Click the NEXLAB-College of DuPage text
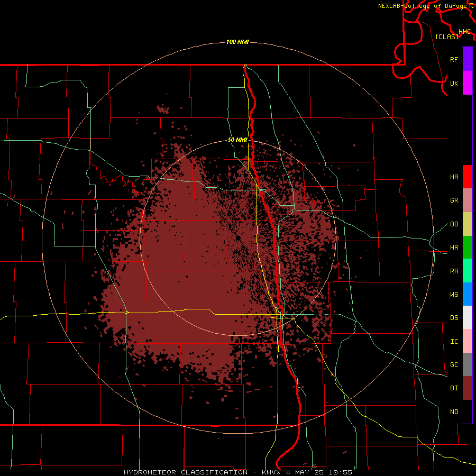Screen dimensions: 476x476 pyautogui.click(x=422, y=6)
